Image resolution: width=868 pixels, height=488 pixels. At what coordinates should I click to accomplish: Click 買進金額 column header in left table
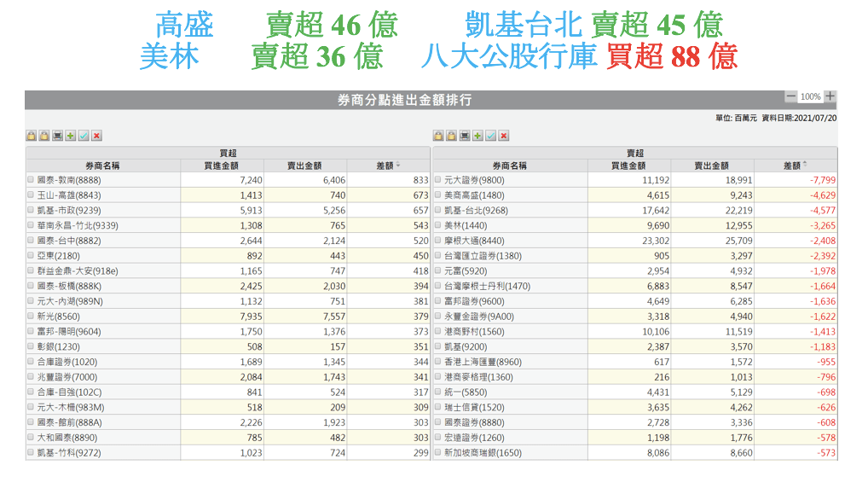221,166
